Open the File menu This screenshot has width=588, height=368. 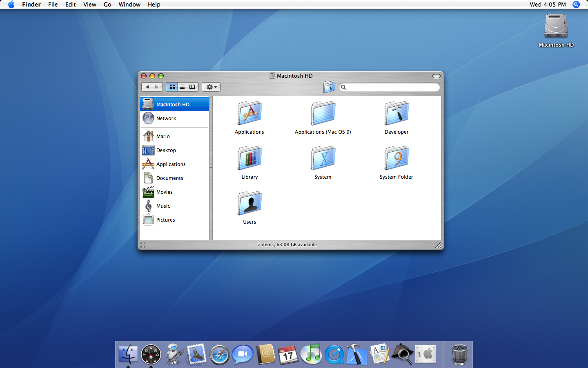(53, 4)
